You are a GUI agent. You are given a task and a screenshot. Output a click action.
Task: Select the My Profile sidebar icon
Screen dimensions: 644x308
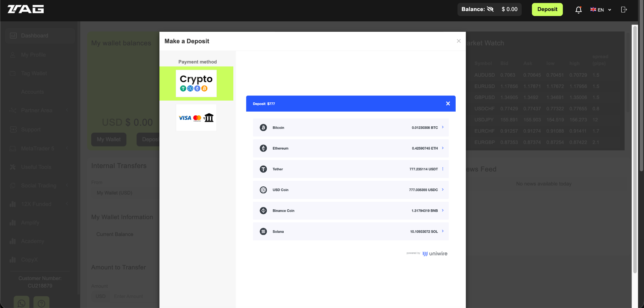13,54
